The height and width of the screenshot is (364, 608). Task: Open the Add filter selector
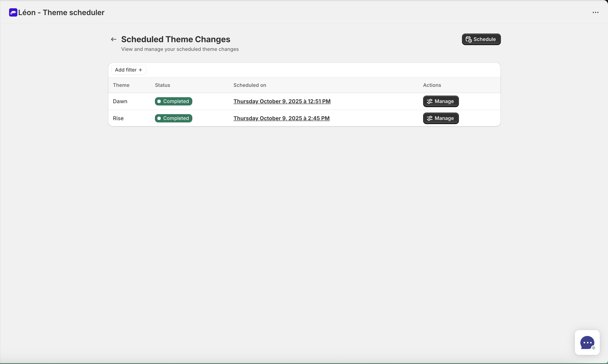click(128, 70)
